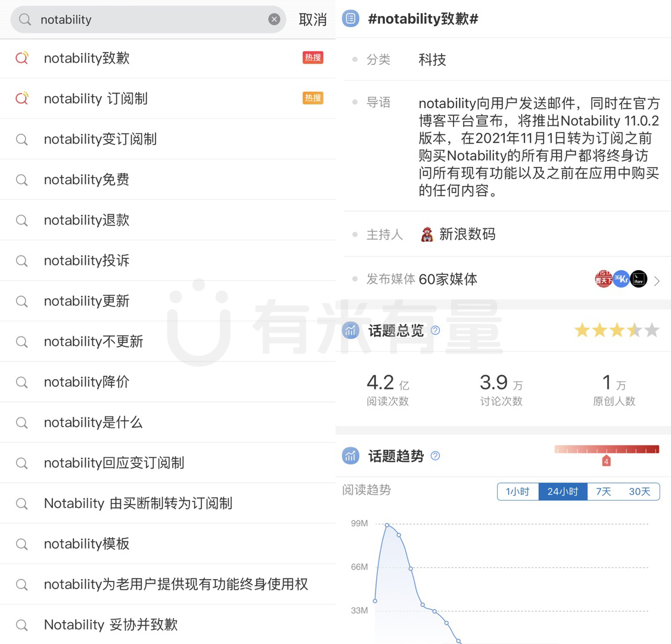Click magnifier icon beside notability降价

pos(22,382)
